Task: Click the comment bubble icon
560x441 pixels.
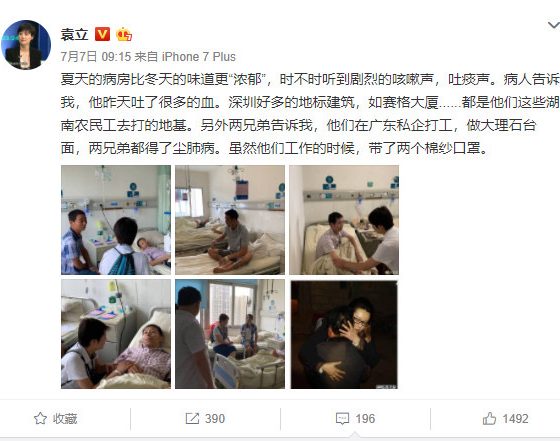Action: (342, 419)
